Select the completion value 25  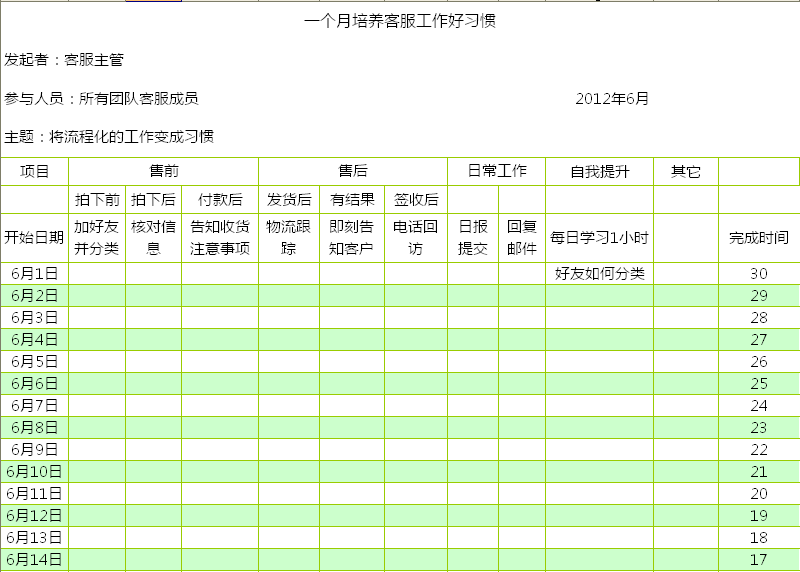click(759, 384)
